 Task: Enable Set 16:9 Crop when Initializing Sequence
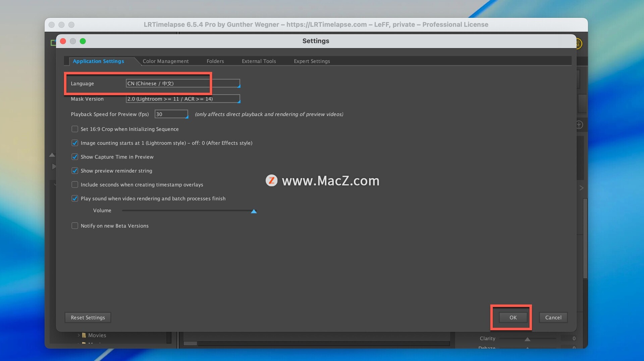pos(75,129)
